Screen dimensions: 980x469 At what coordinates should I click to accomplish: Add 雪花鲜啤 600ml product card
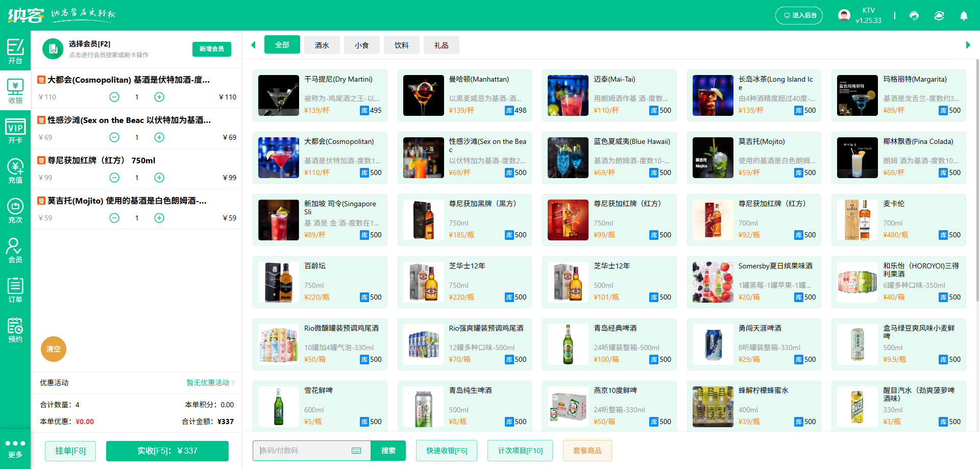tap(320, 407)
